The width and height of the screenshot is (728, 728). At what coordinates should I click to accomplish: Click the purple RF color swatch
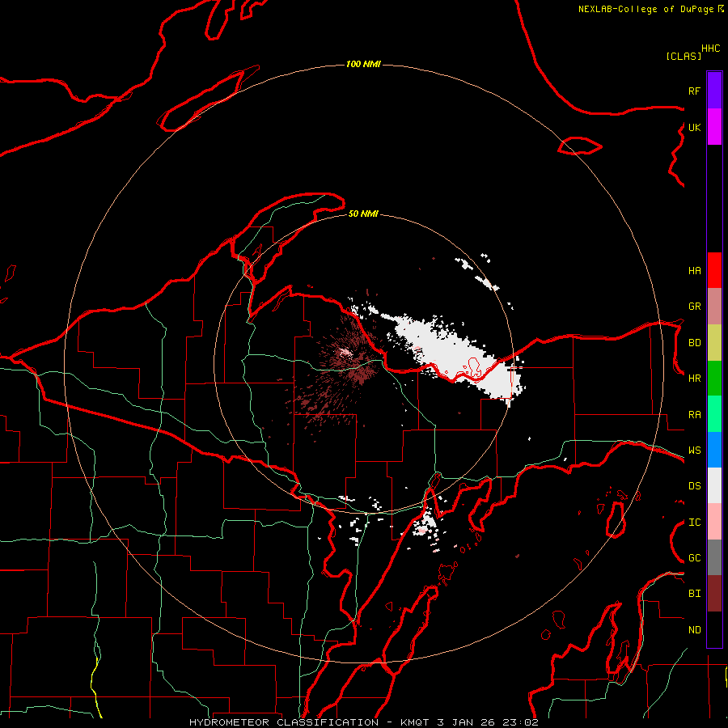[x=714, y=91]
